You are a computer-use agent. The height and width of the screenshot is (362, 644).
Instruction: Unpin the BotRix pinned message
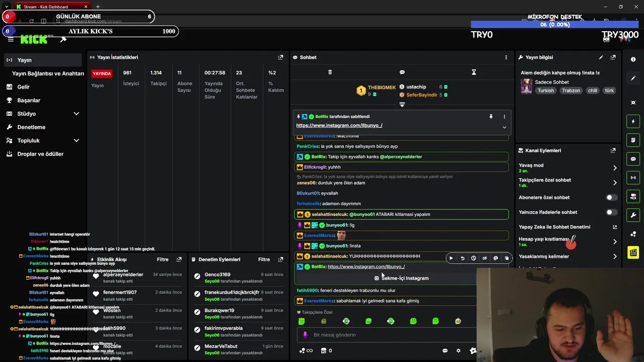[x=491, y=117]
